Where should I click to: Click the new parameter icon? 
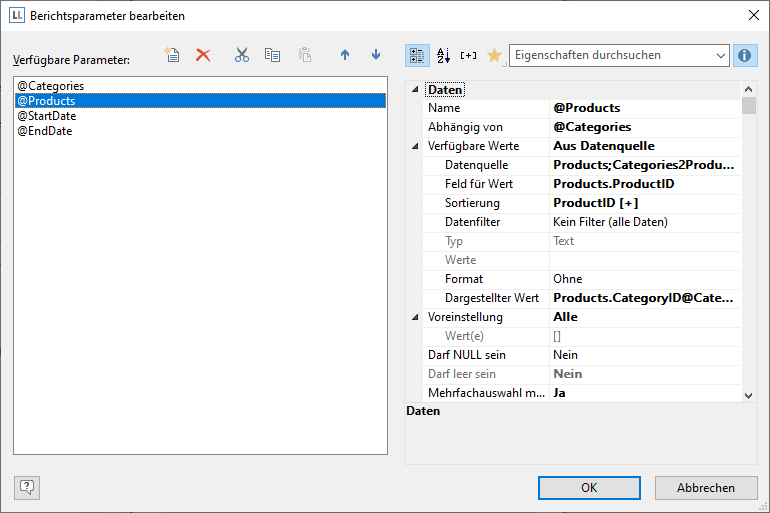point(172,55)
